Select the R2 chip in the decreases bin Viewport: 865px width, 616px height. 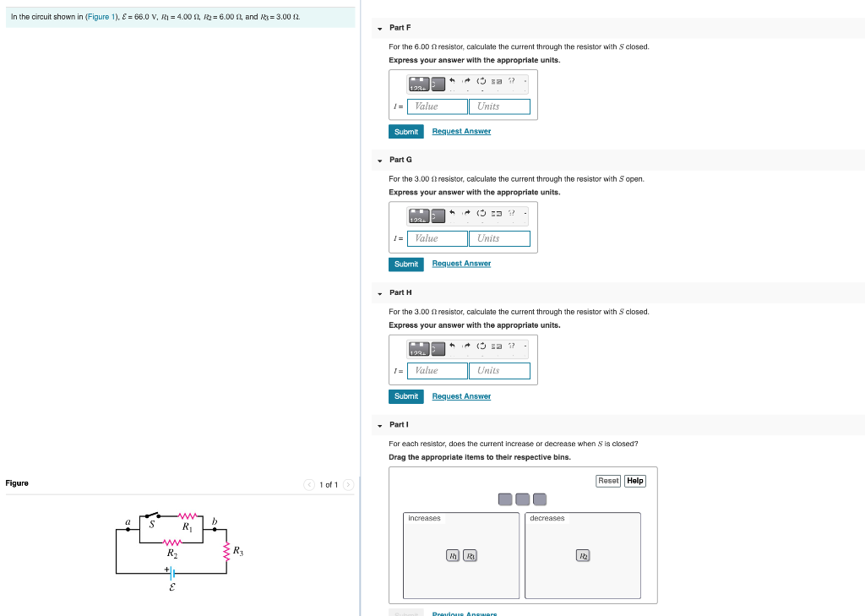click(583, 555)
